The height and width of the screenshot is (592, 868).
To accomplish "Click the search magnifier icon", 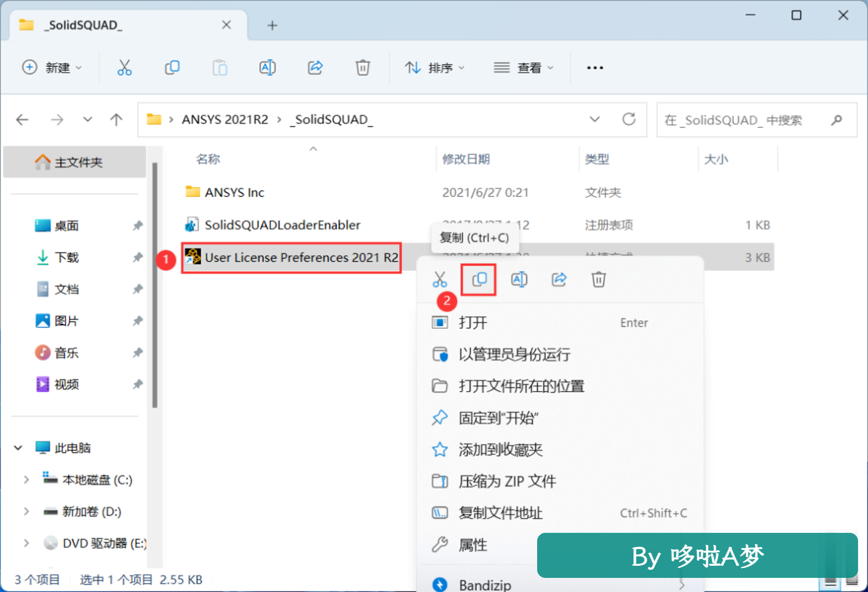I will [837, 120].
